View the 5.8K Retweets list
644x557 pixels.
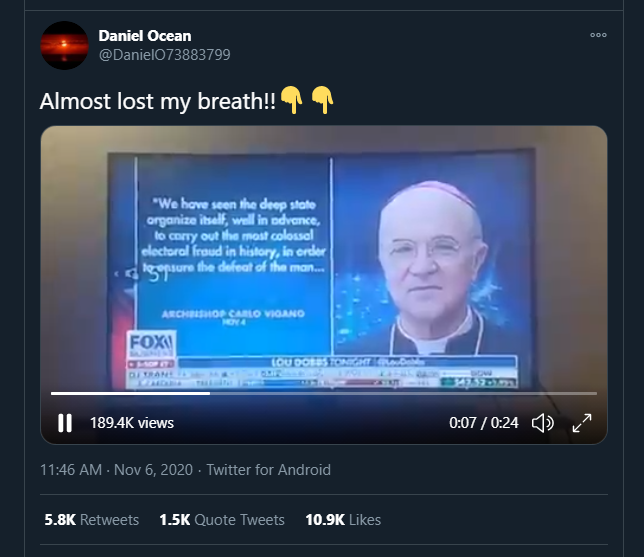click(92, 520)
